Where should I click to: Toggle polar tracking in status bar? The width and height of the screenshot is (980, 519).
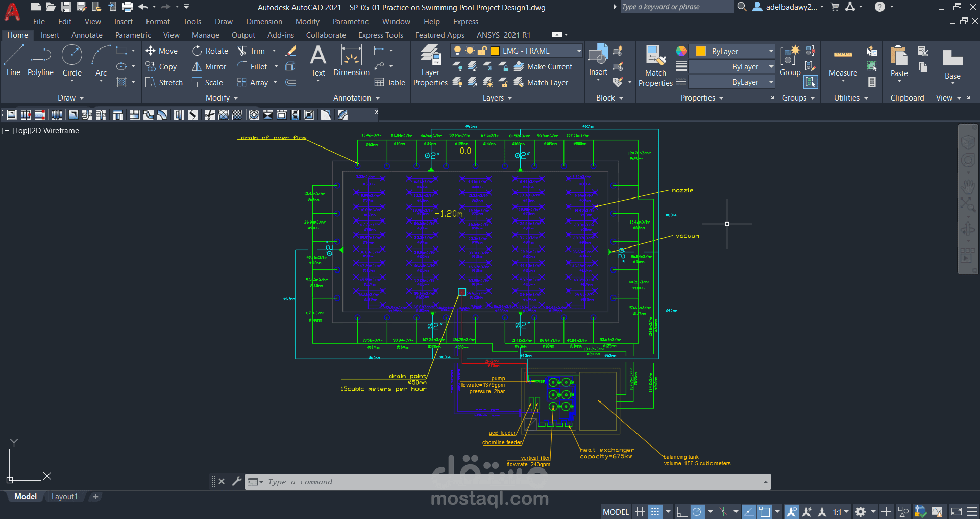(697, 512)
